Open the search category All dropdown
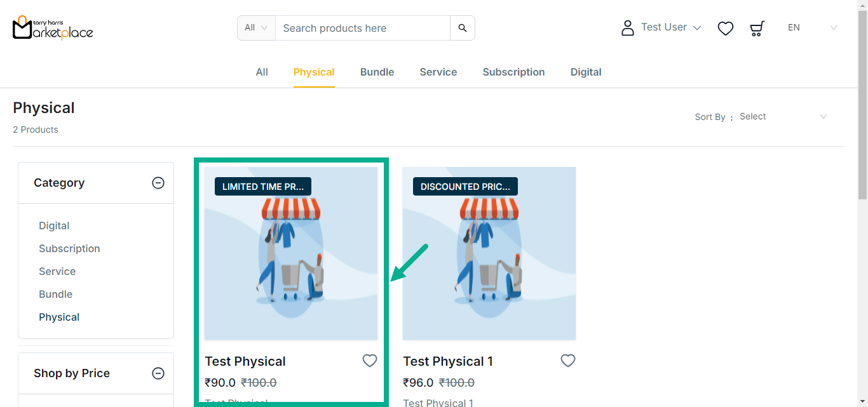 256,28
